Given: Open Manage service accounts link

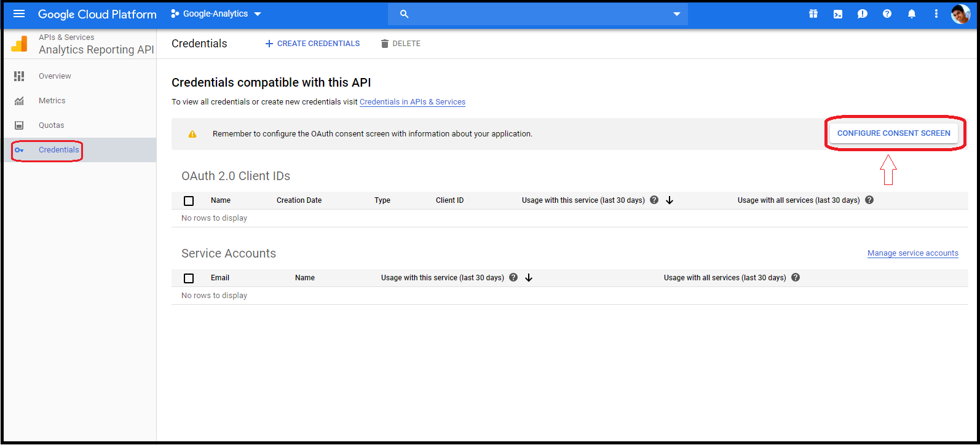Looking at the screenshot, I should click(x=912, y=253).
